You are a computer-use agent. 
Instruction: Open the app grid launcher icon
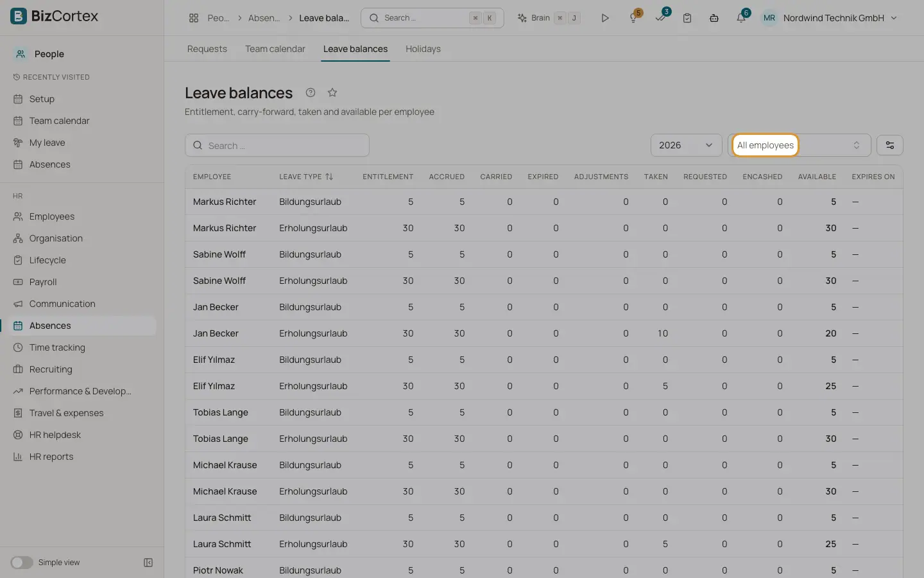click(194, 18)
